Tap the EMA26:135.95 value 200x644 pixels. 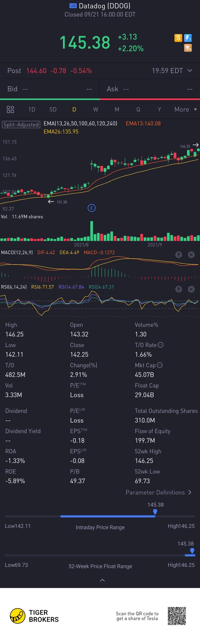(61, 132)
